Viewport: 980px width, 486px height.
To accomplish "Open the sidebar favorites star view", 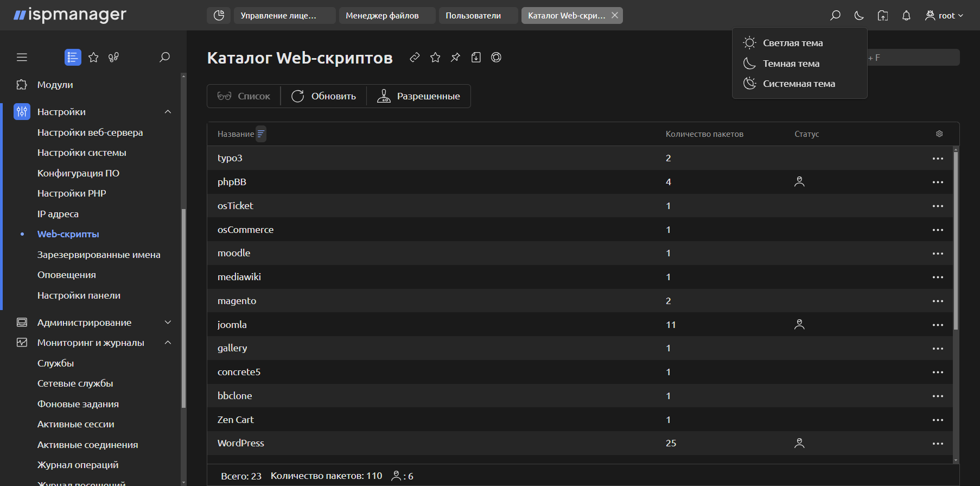I will tap(93, 58).
